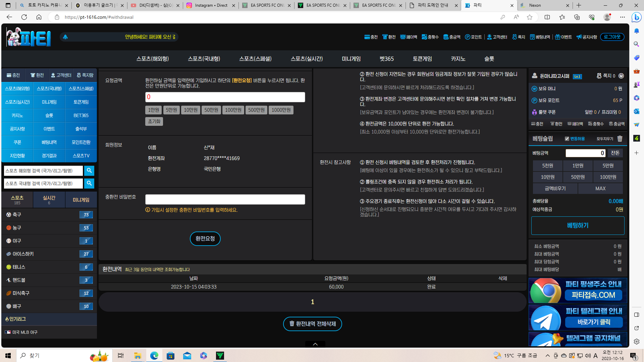
Task: Click search icon for 스포츠 해외형 검색
Action: (x=89, y=171)
